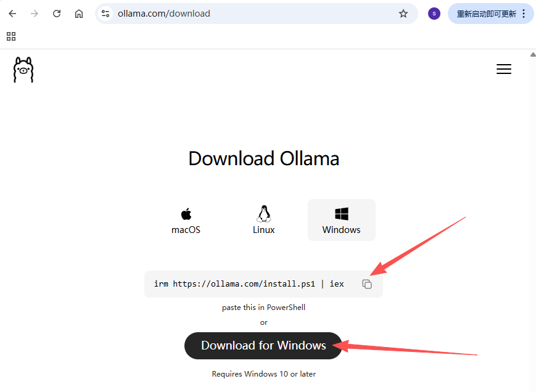The image size is (536, 392).
Task: Click the 重新启动即可更新 update button
Action: (487, 14)
